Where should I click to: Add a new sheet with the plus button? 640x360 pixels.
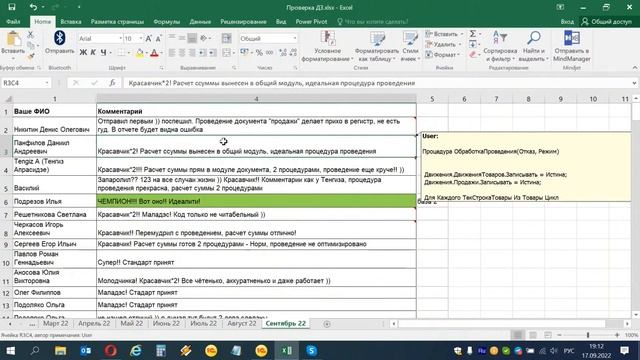[x=327, y=324]
